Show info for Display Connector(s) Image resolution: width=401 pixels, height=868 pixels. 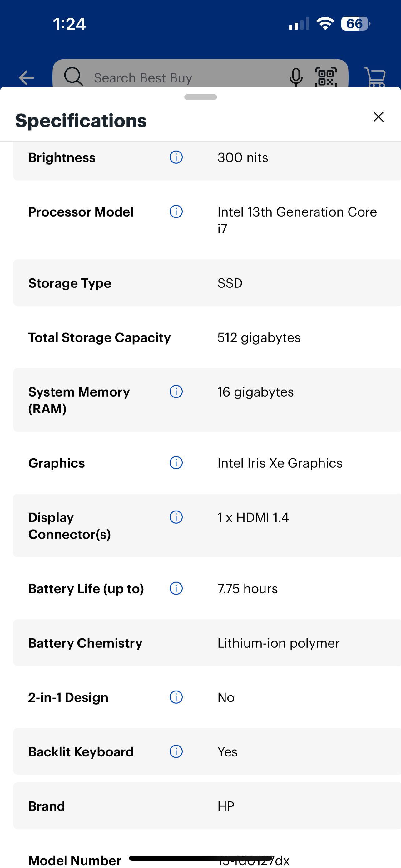click(x=176, y=517)
